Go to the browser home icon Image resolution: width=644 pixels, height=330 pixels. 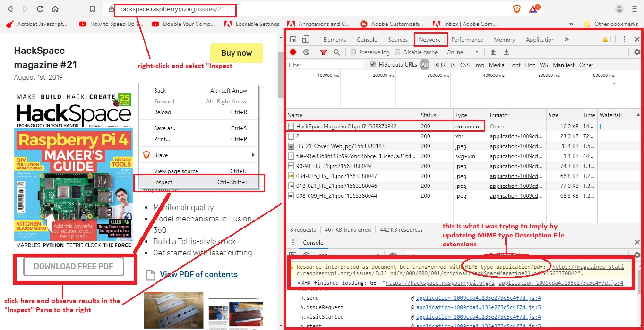(x=55, y=9)
